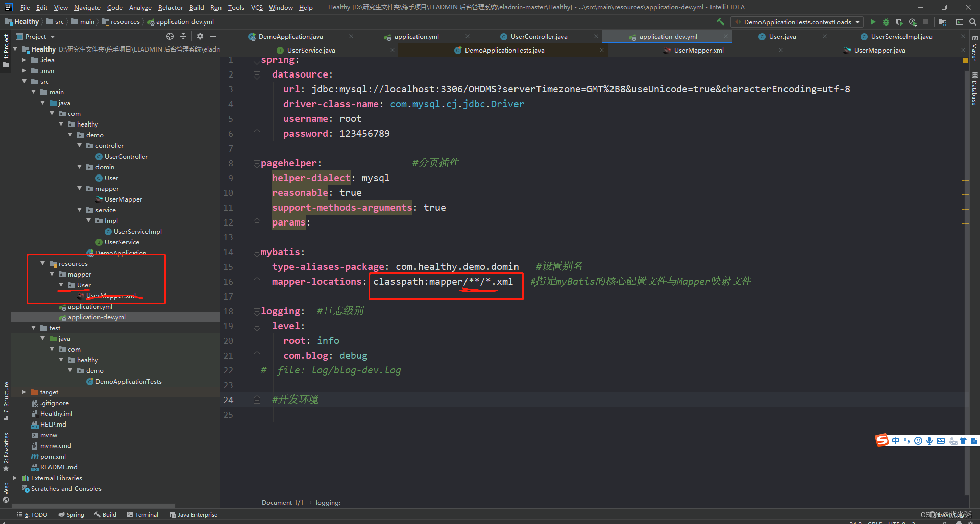Click the logging: breadcrumb at editor bottom
Viewport: 980px width, 524px height.
[328, 503]
